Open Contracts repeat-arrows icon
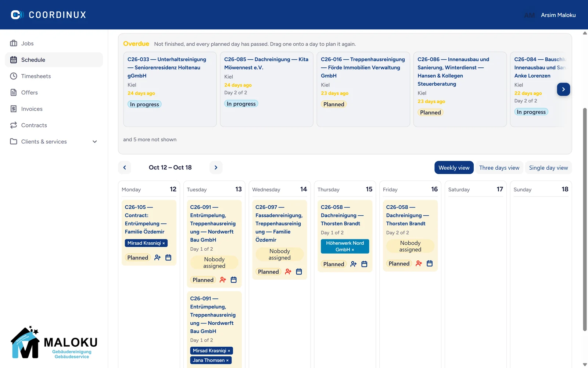Screen dimensions: 588x368 14,125
